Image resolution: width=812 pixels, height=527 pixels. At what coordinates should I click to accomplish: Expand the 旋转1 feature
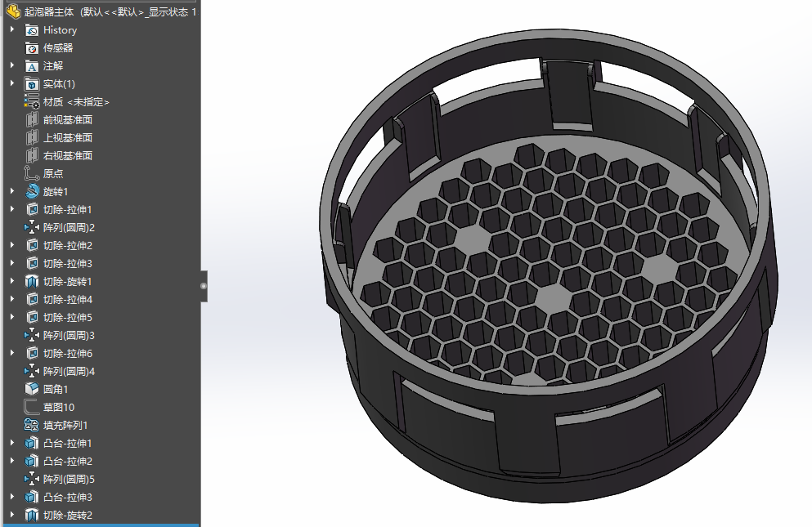(12, 191)
